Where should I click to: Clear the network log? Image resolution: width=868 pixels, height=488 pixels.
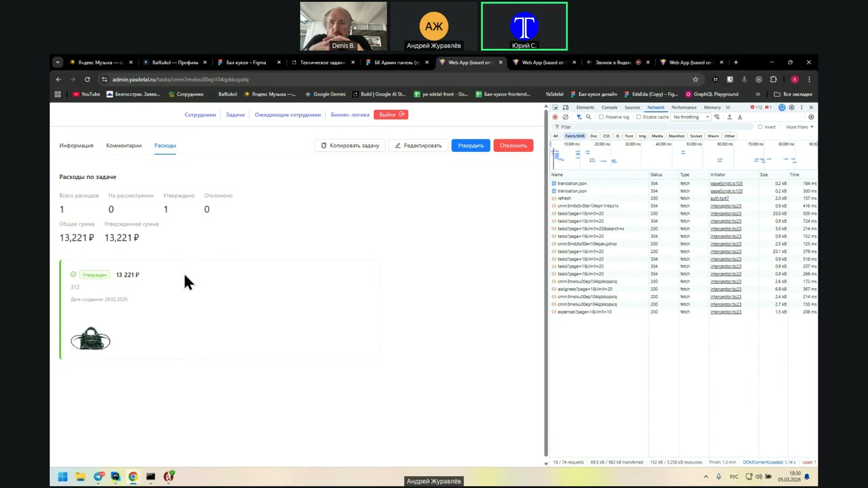click(x=566, y=117)
